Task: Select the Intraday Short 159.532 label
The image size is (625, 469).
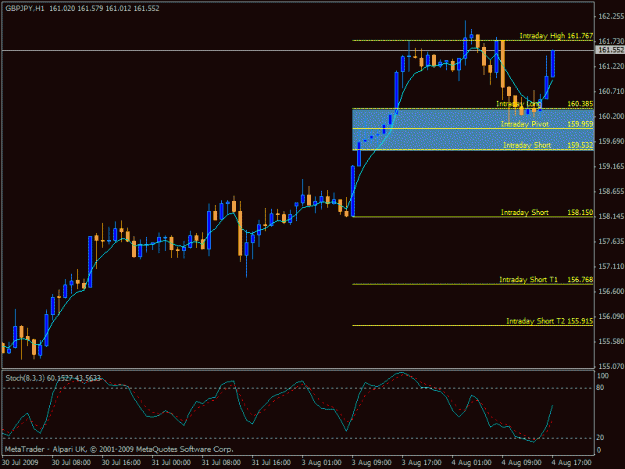Action: point(548,145)
